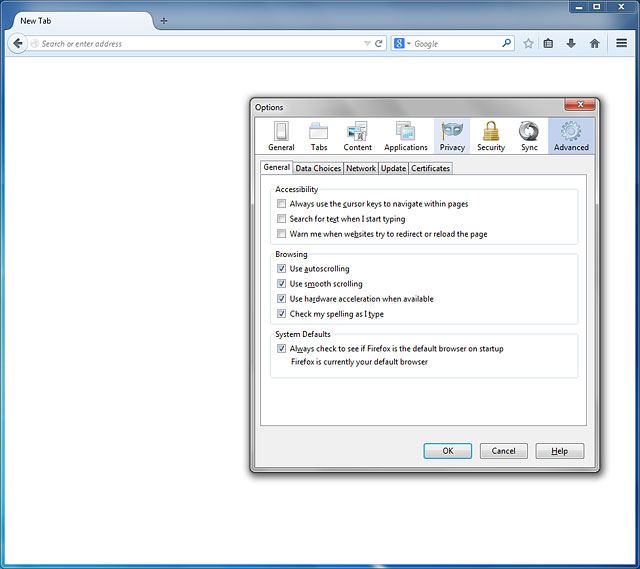Open the Applications options panel
Screen dimensions: 640x569
point(406,136)
